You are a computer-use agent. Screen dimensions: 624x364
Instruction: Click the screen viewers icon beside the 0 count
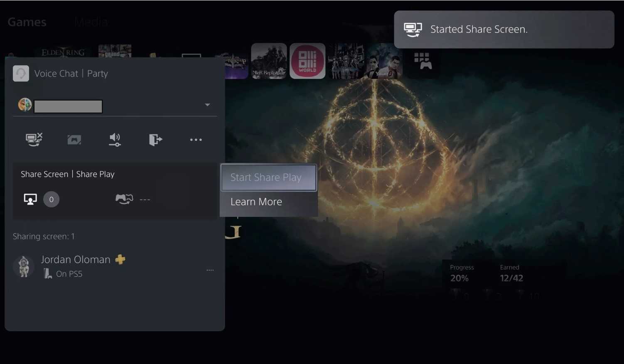30,199
